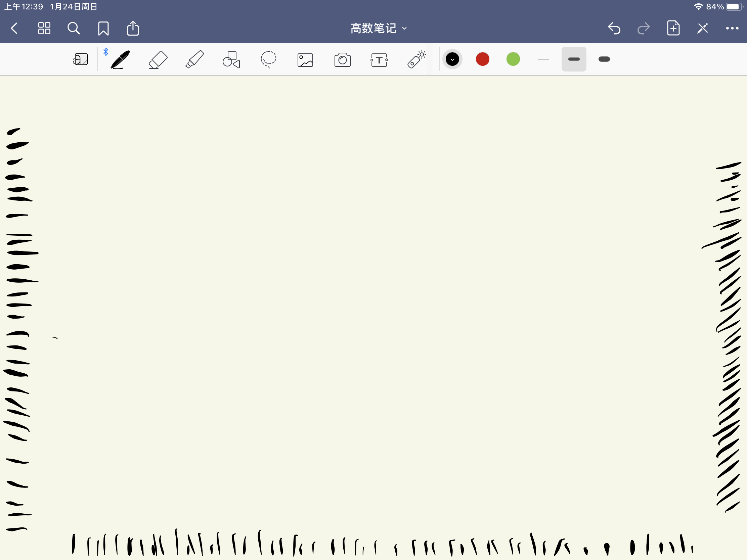This screenshot has height=560, width=747.
Task: Pick the red pen color
Action: click(483, 59)
